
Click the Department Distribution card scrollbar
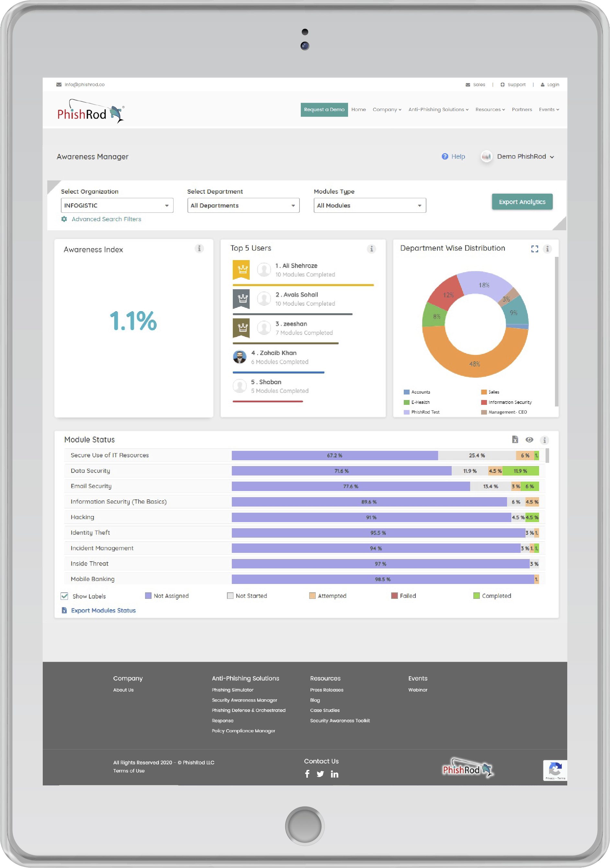tap(556, 332)
